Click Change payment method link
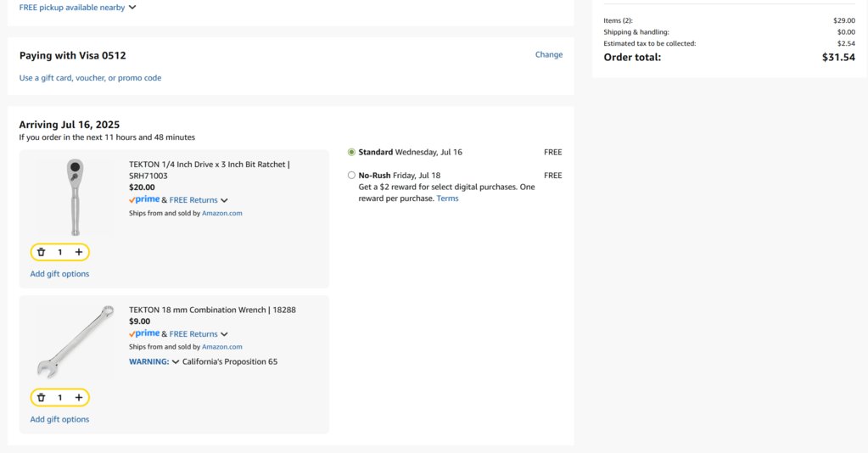 [x=549, y=54]
